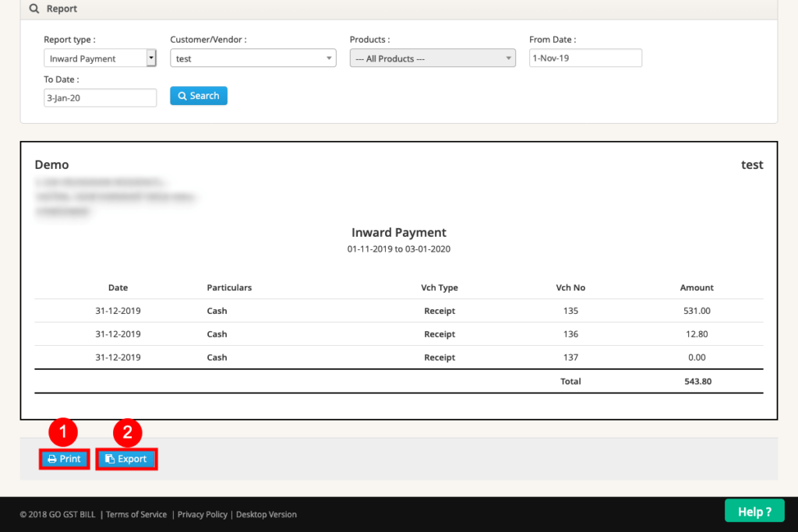Click the blue Search button
This screenshot has width=798, height=532.
(x=199, y=95)
